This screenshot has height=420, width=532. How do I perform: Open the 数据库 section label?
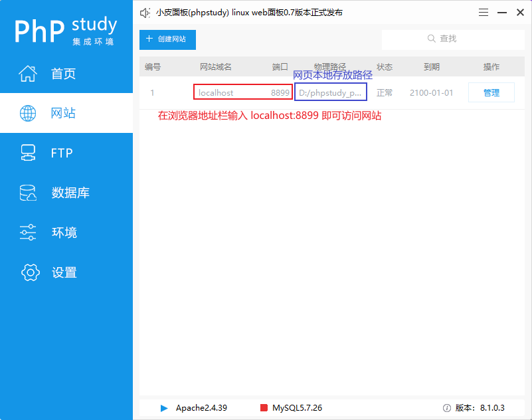pos(70,193)
